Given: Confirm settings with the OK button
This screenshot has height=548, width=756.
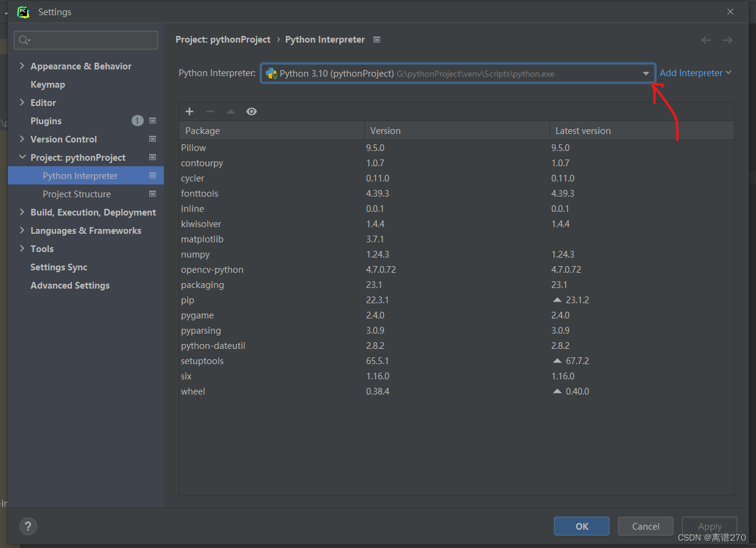Looking at the screenshot, I should coord(581,525).
